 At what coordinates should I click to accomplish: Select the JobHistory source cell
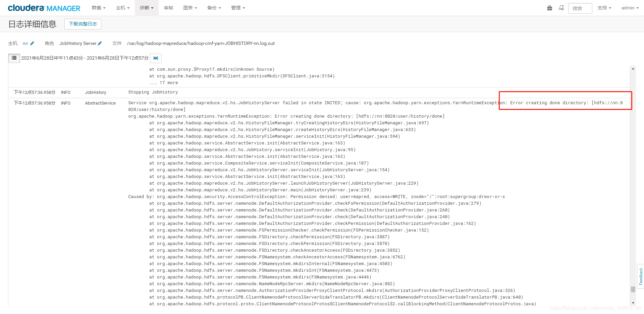pos(96,92)
